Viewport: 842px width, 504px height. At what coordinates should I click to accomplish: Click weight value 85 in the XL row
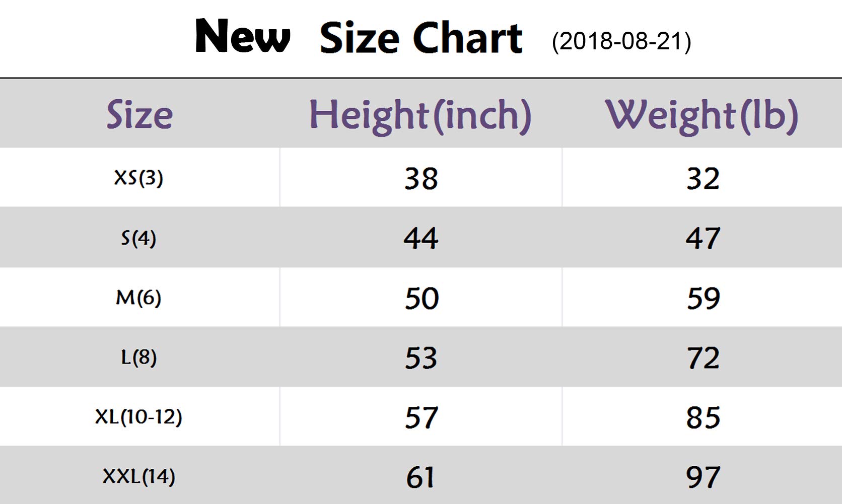pyautogui.click(x=703, y=418)
